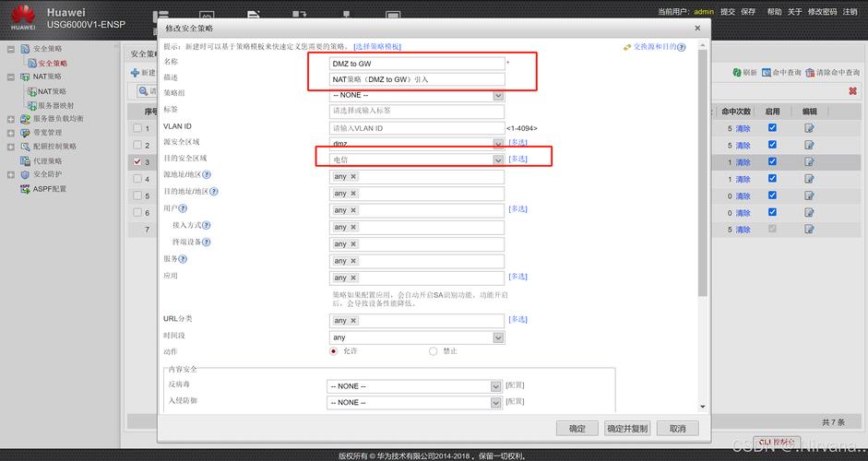Click the red X clear-search icon
868x461 pixels.
click(852, 90)
